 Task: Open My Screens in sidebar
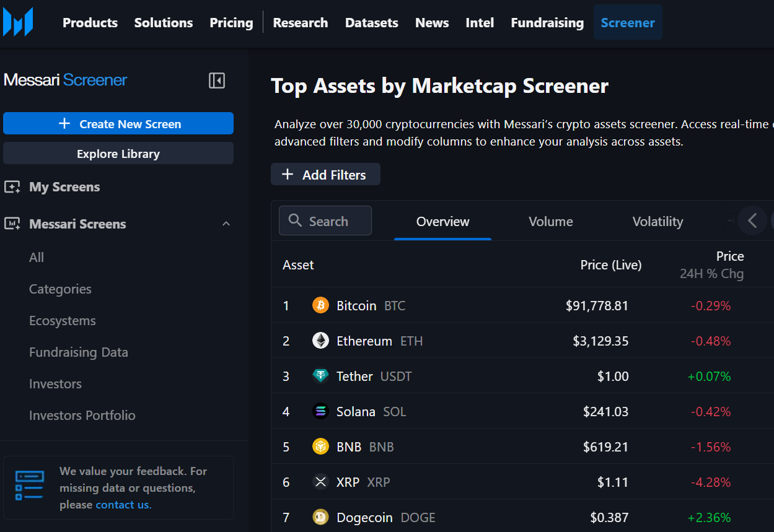[64, 187]
